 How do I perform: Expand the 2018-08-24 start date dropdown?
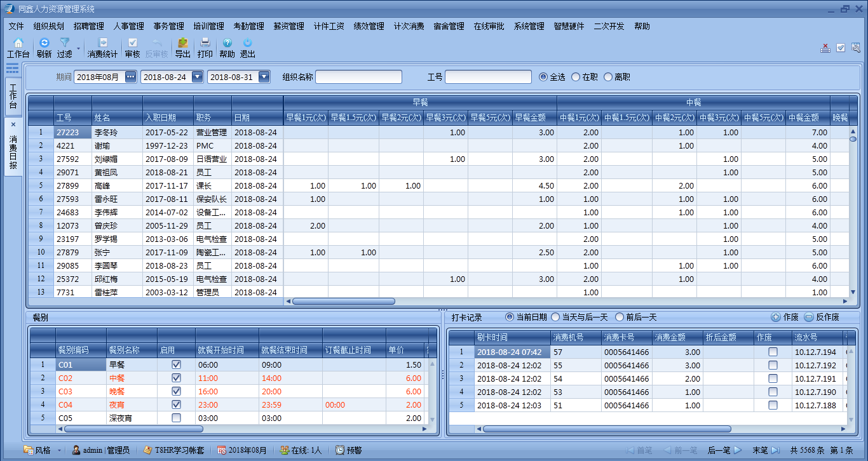pyautogui.click(x=197, y=77)
